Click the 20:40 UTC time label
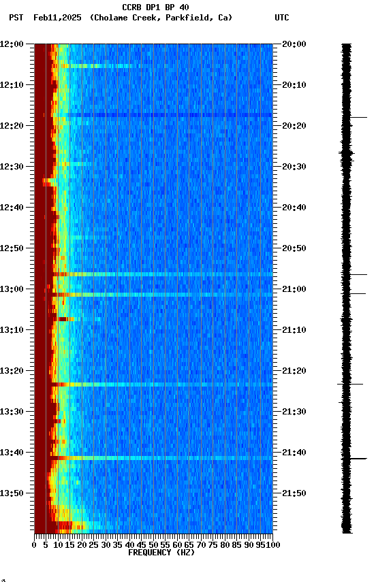This screenshot has width=376, height=588. coord(294,208)
